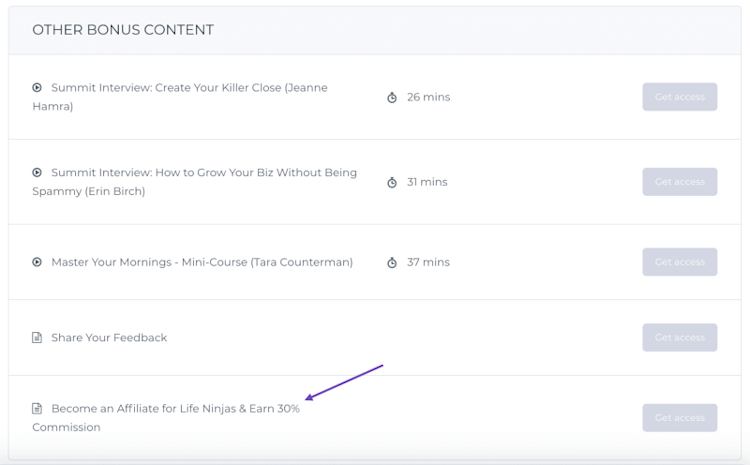
Task: Open the Share Your Feedback lesson
Action: tap(109, 338)
